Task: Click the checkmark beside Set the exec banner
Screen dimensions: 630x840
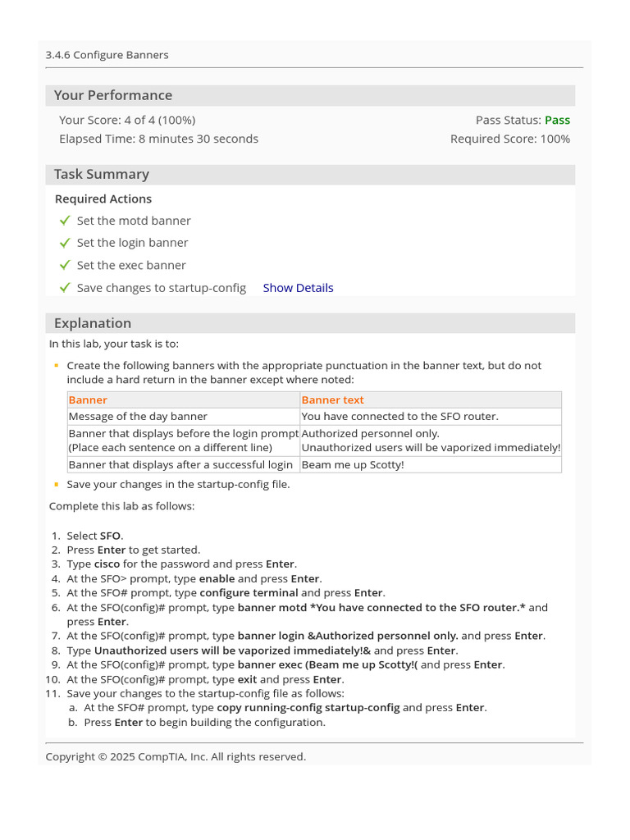Action: click(65, 265)
